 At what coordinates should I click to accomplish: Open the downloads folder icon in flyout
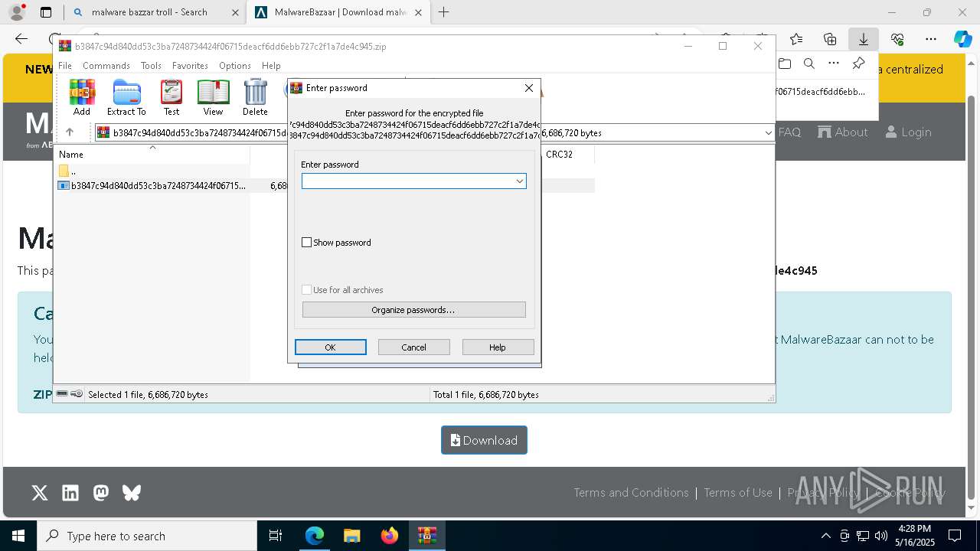785,64
